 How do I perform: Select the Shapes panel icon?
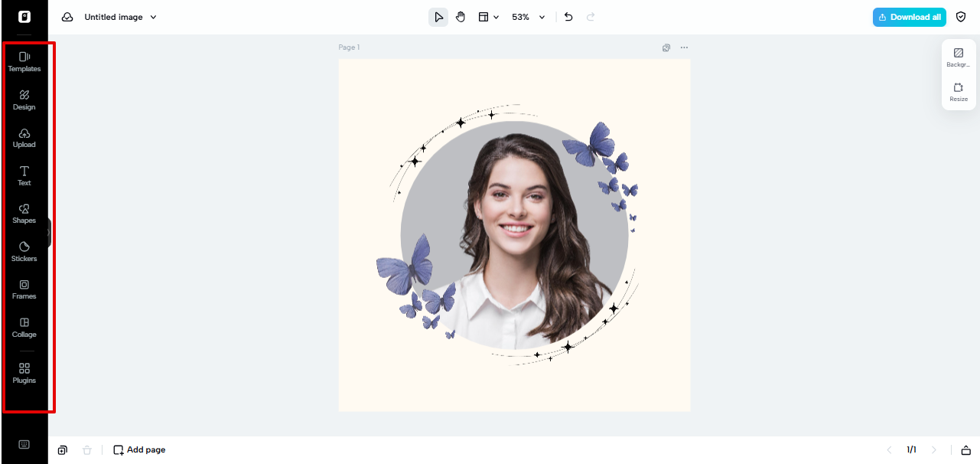tap(24, 214)
